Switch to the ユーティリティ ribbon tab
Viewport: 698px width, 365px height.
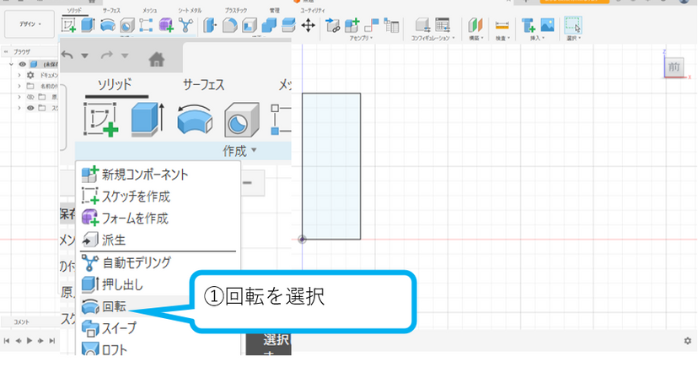coord(312,10)
